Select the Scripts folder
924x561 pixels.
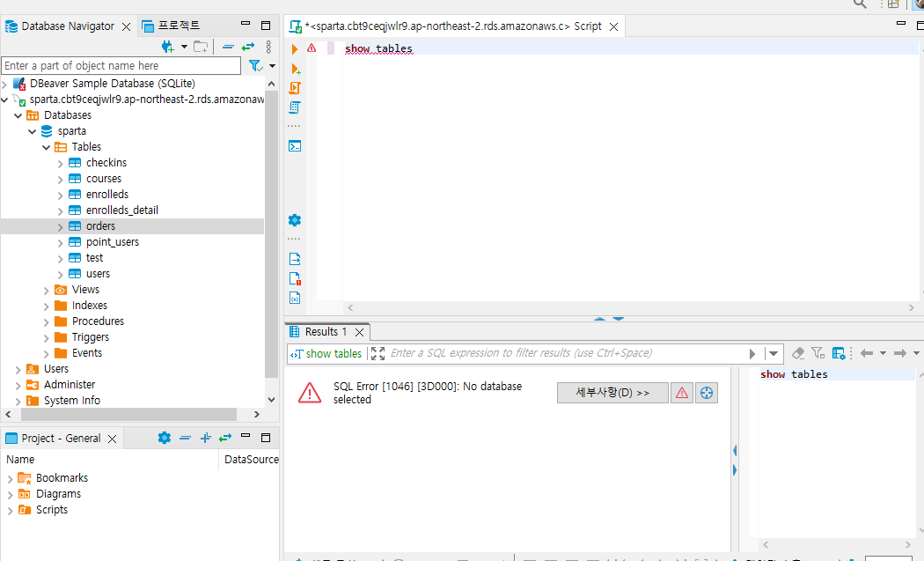[x=52, y=510]
